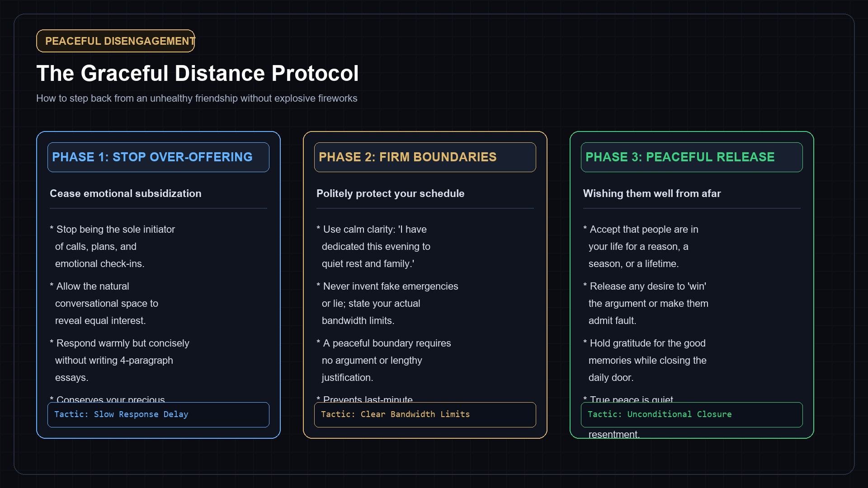
Task: Open the Phase 1: Stop Over-Offering header
Action: (158, 157)
